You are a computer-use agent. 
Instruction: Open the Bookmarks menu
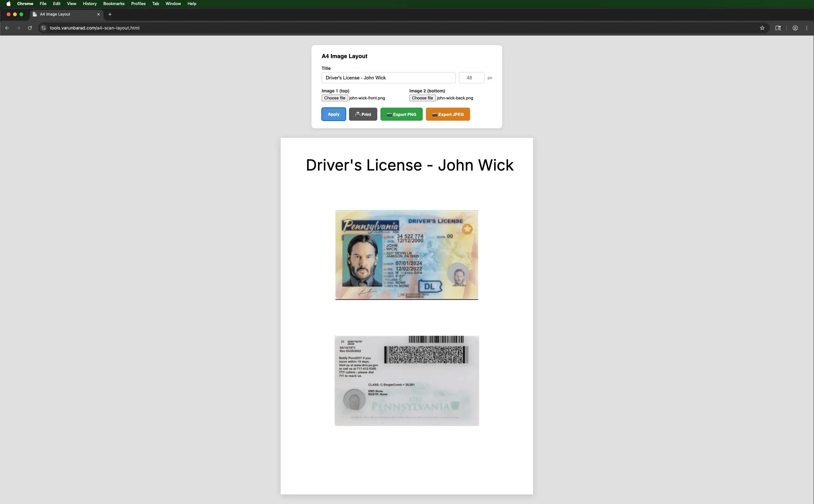pyautogui.click(x=113, y=4)
